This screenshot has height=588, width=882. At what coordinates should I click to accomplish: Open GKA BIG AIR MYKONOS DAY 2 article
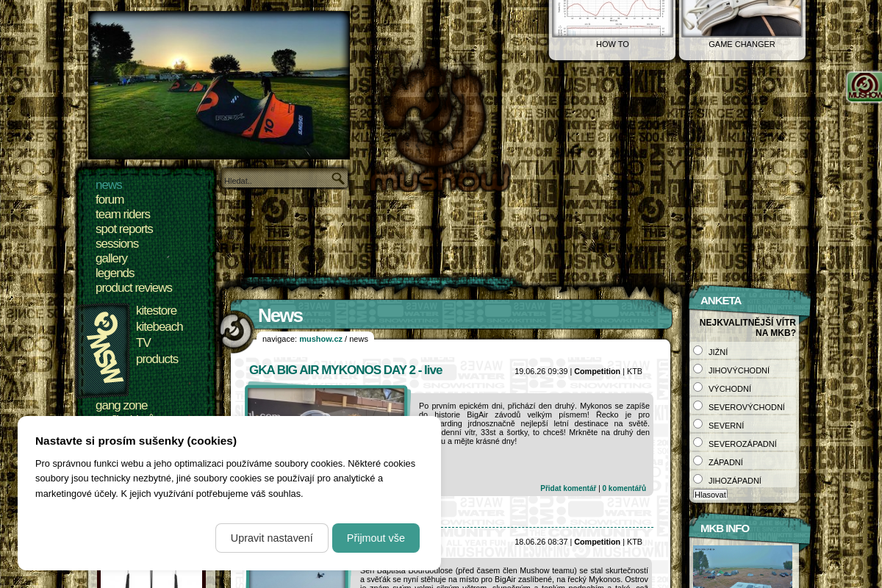(345, 370)
